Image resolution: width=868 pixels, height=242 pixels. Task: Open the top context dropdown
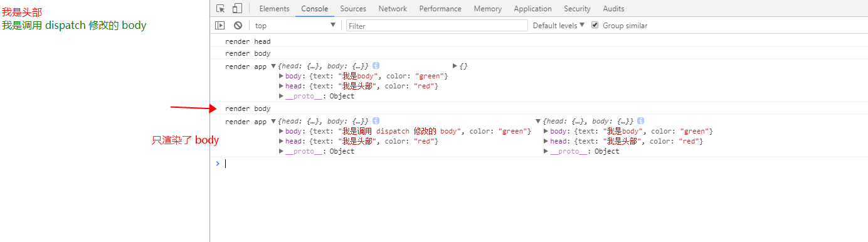click(x=295, y=26)
